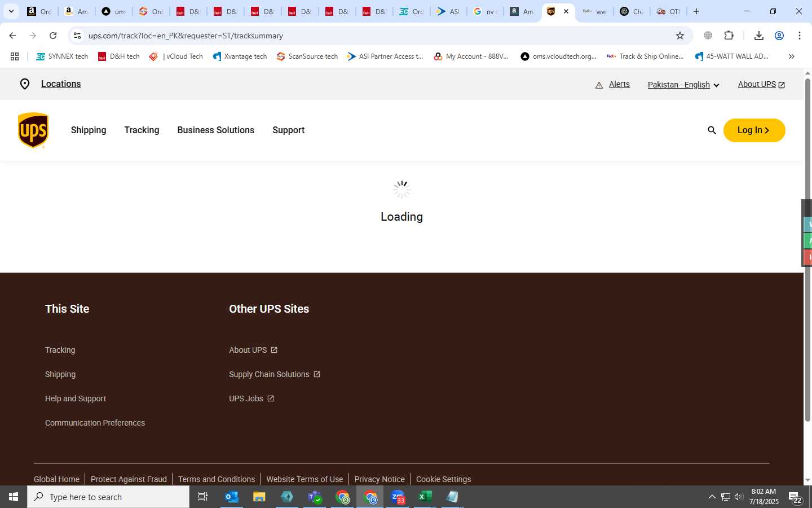This screenshot has width=812, height=508.
Task: Switch to the ASI browser tab
Action: click(448, 11)
